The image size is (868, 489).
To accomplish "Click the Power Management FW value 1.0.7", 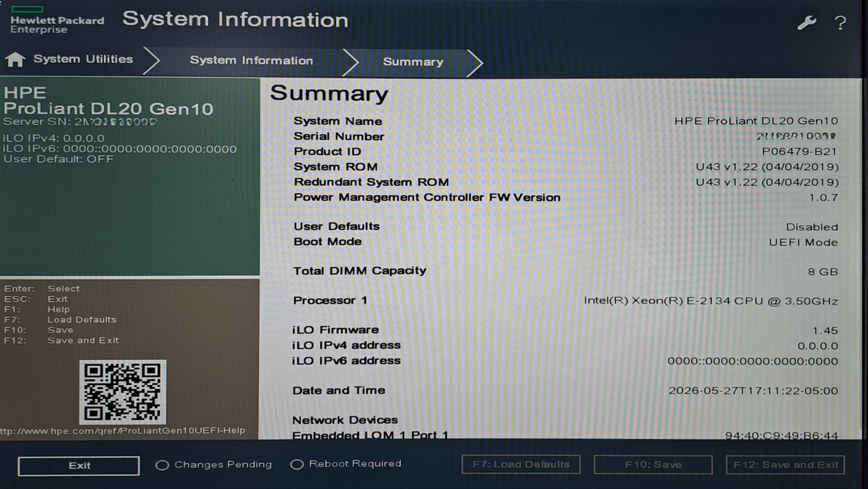I will pos(823,198).
